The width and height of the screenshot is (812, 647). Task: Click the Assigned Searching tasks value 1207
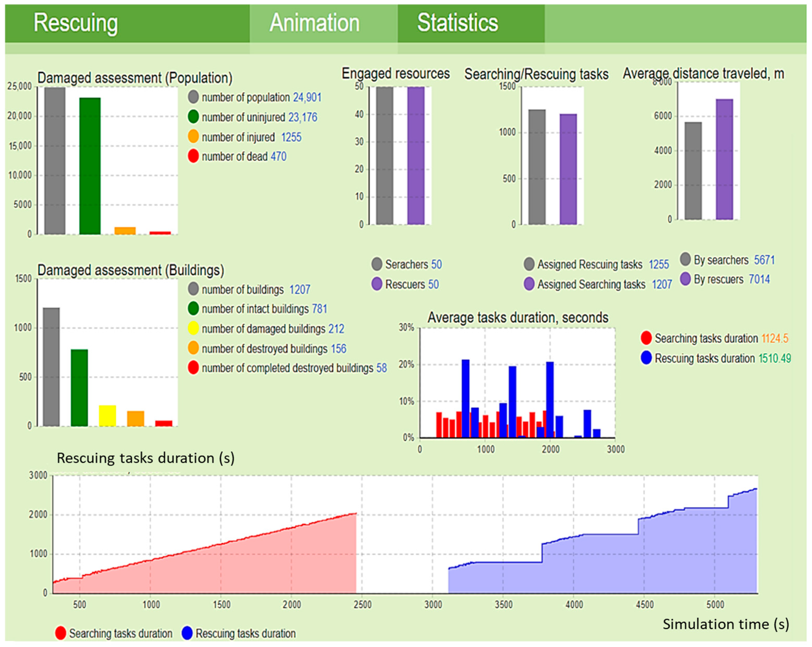coord(662,284)
